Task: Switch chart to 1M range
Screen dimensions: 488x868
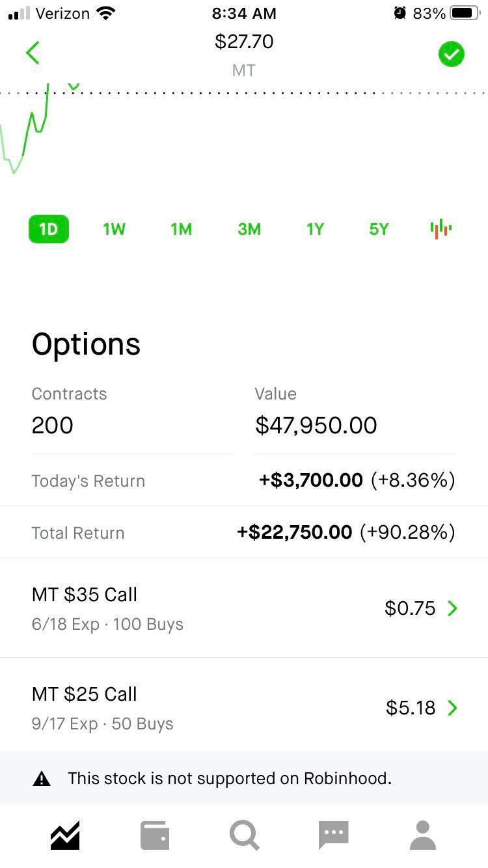Action: coord(181,229)
